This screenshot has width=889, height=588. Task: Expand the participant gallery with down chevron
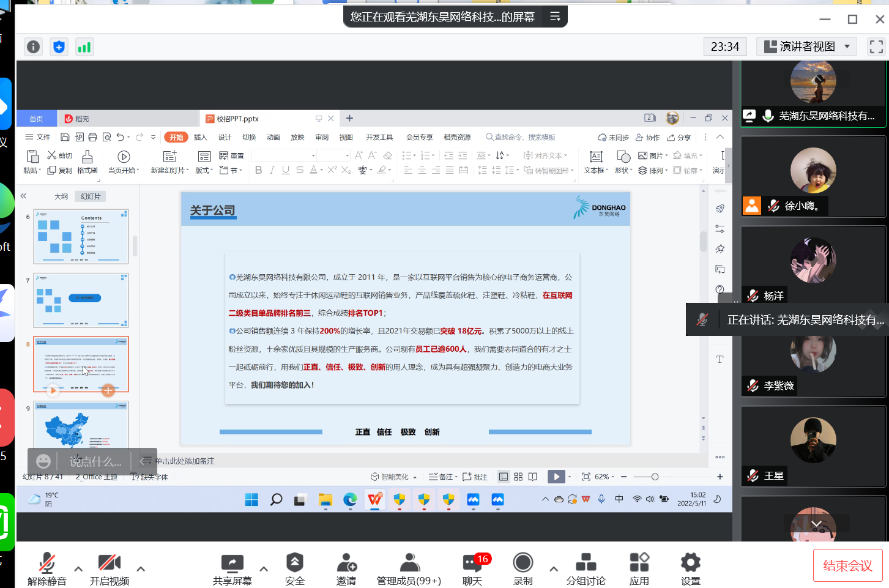coord(816,524)
